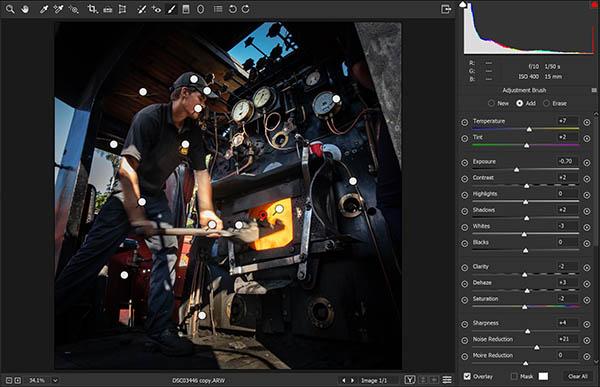Click the Noise Reduction slider track
The height and width of the screenshot is (387, 600).
[x=525, y=347]
